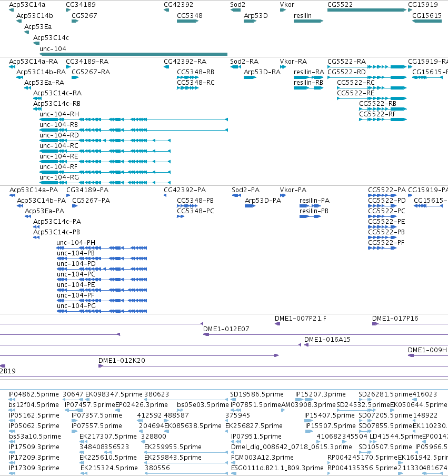
Task: Select the Sod2-PA protein label
Action: coord(245,190)
